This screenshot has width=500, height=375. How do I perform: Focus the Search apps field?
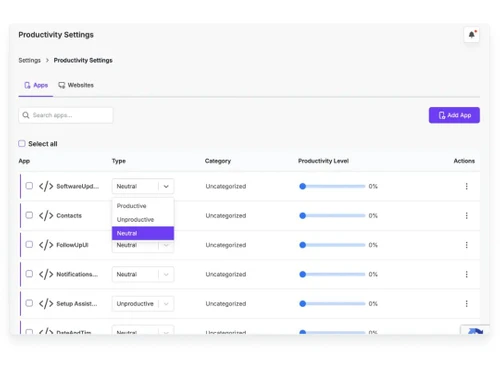click(66, 115)
